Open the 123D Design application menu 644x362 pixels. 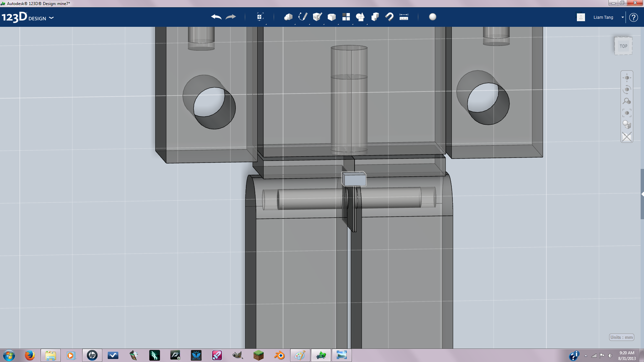(x=28, y=17)
